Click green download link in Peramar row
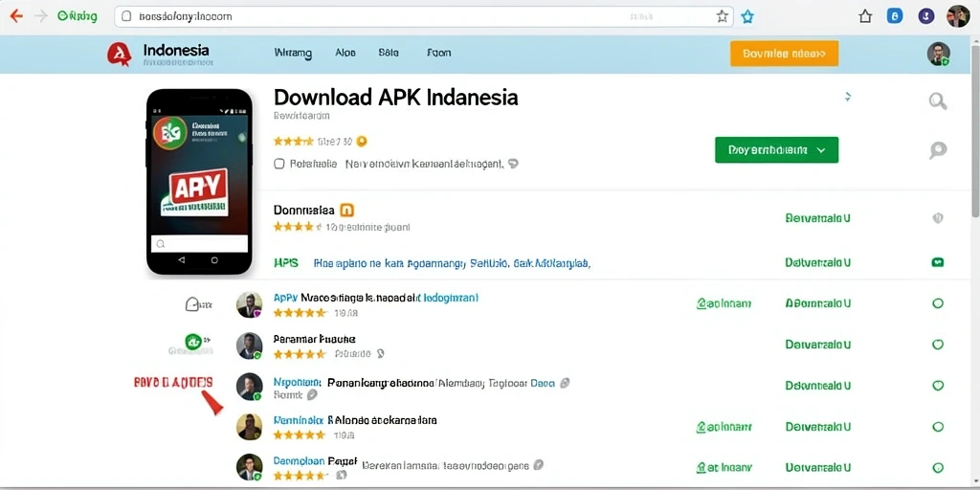Screen dimensions: 980x490 pos(817,345)
